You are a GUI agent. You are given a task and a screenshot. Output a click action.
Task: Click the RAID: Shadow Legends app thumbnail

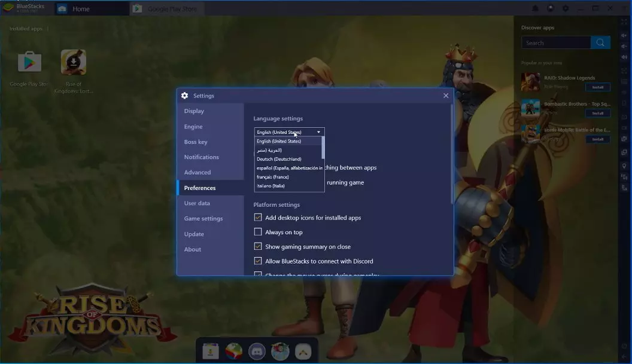tap(530, 82)
